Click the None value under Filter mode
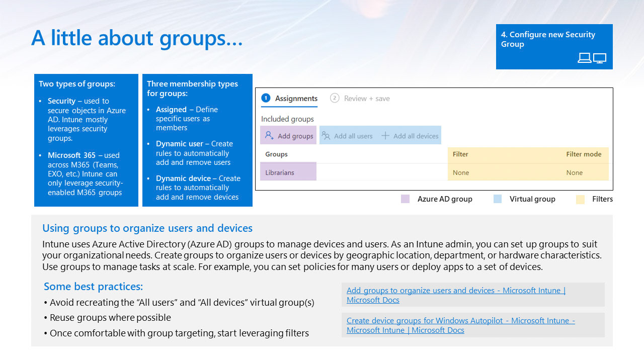The height and width of the screenshot is (362, 644). (x=575, y=172)
